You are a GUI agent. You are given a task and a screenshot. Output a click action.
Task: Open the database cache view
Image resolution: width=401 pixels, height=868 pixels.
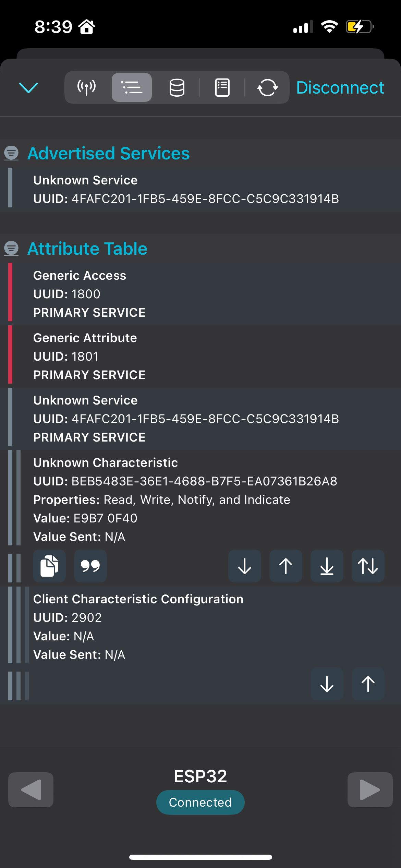[177, 87]
